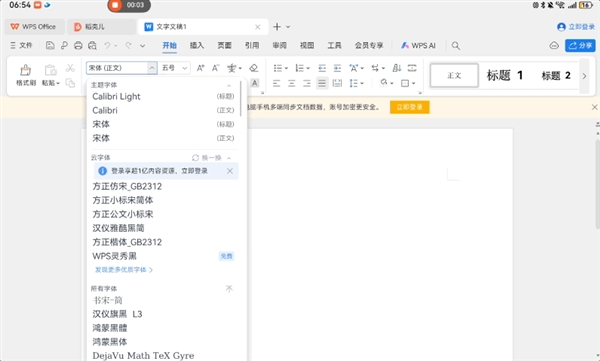Click the numbered list icon
This screenshot has height=361, width=600.
[x=300, y=68]
